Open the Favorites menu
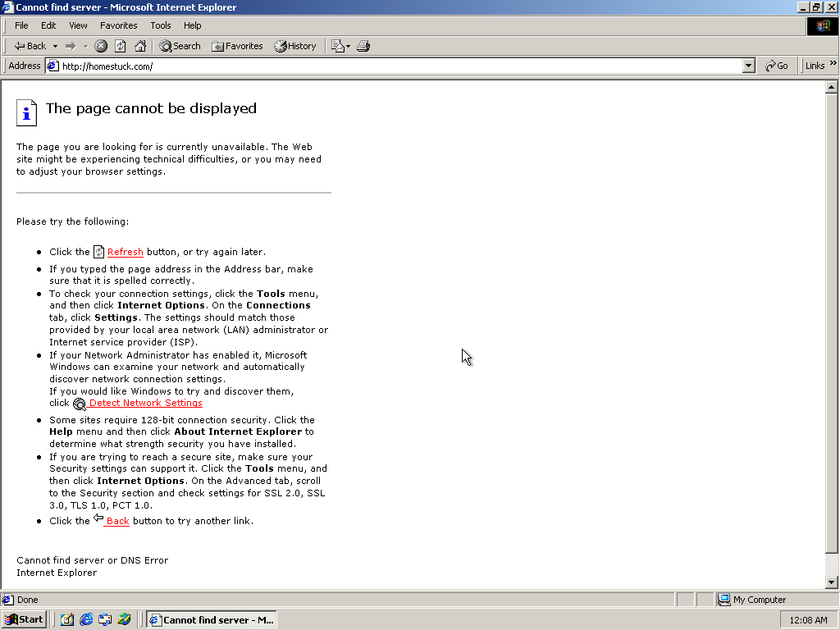 click(x=118, y=25)
